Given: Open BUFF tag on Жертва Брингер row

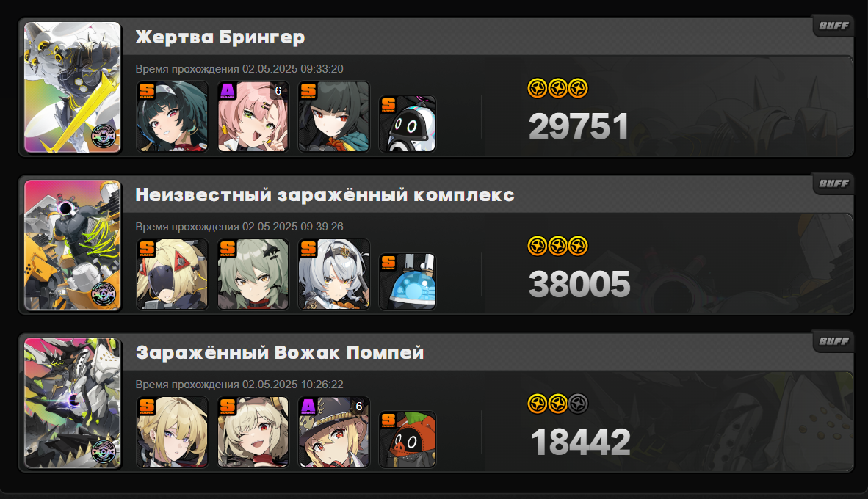Looking at the screenshot, I should tap(833, 26).
